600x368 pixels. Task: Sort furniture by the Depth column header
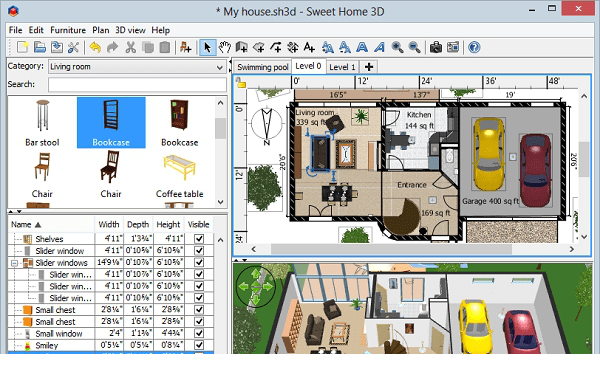click(138, 225)
